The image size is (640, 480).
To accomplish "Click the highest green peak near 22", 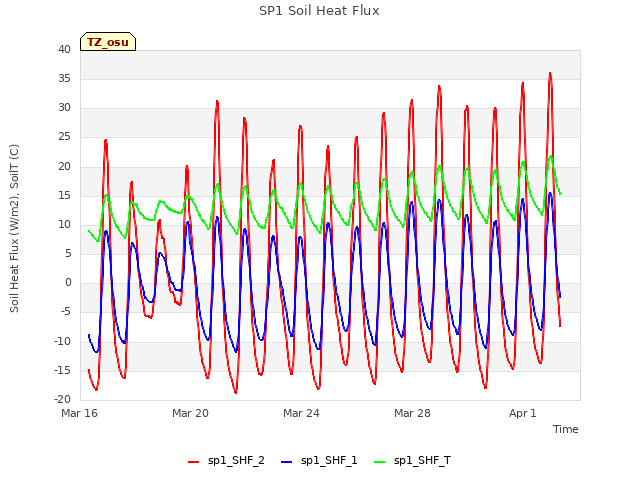I will tap(551, 156).
